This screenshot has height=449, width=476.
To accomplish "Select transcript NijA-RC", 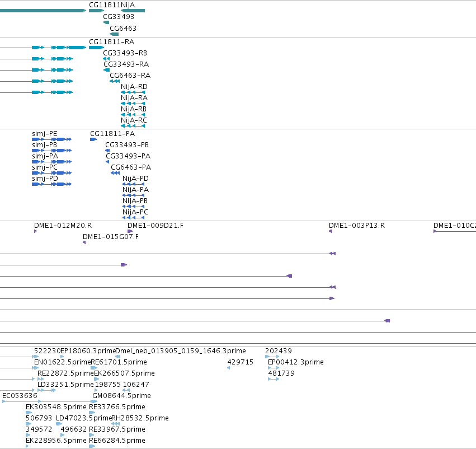I will (134, 120).
